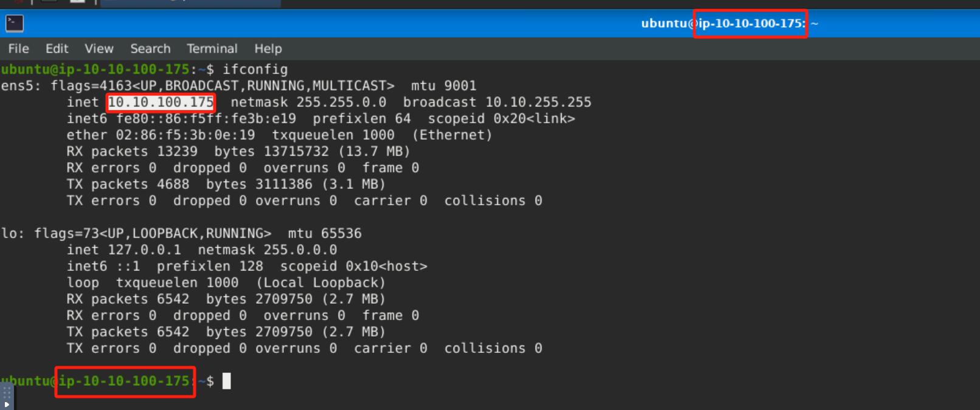Click the inet6 fe80 link-local address
Screen dimensions: 980x410
coord(206,118)
